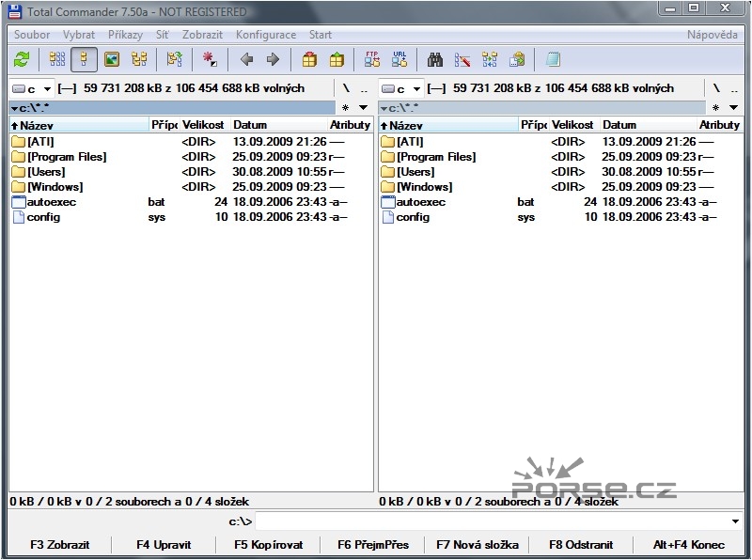
Task: Show directory tree view icon
Action: (139, 59)
